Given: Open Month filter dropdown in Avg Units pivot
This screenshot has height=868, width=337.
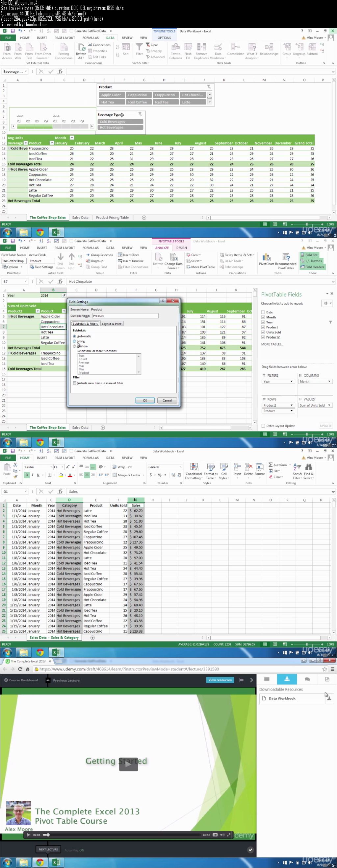Looking at the screenshot, I should pyautogui.click(x=72, y=138).
